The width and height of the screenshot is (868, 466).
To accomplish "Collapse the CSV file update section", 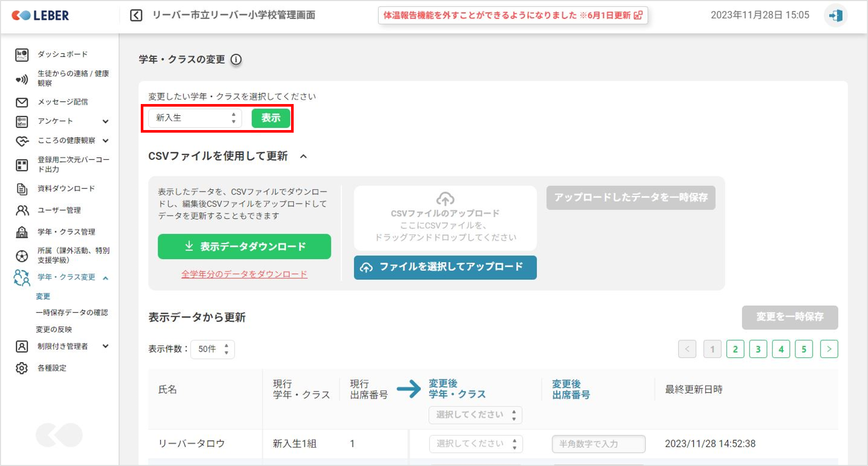I will click(x=304, y=156).
